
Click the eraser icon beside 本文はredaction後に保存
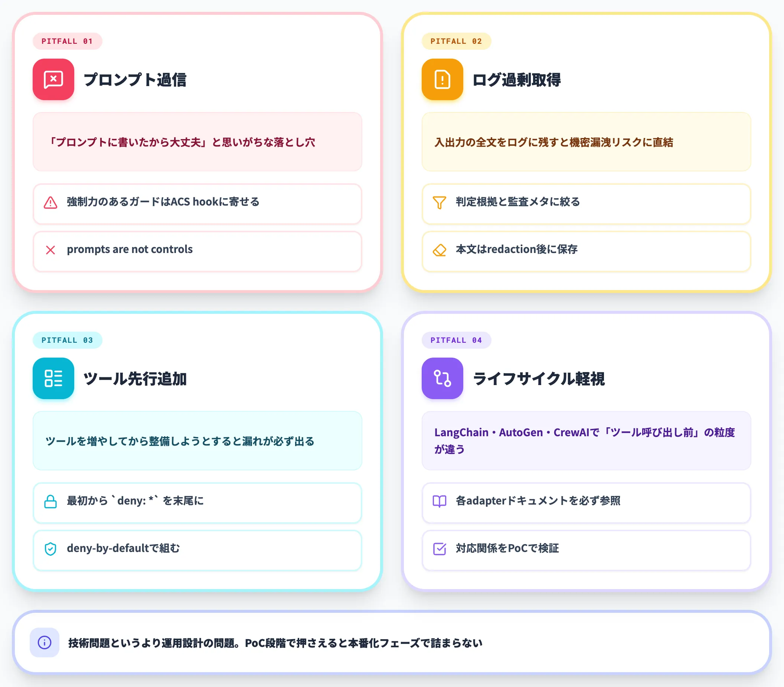[x=440, y=250]
